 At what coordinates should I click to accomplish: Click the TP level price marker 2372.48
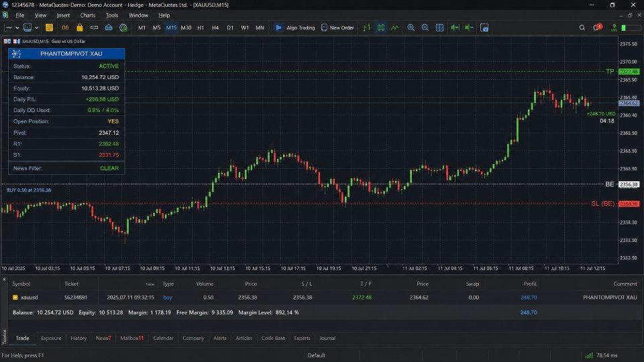(629, 72)
